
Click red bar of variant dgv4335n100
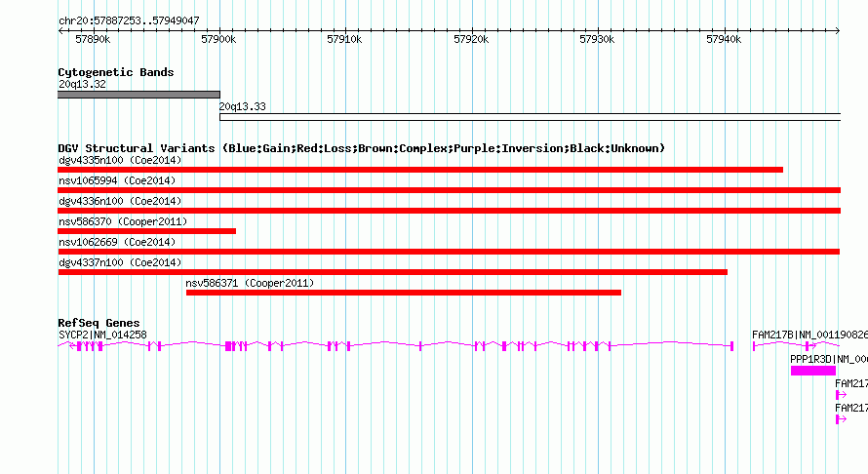click(x=420, y=170)
